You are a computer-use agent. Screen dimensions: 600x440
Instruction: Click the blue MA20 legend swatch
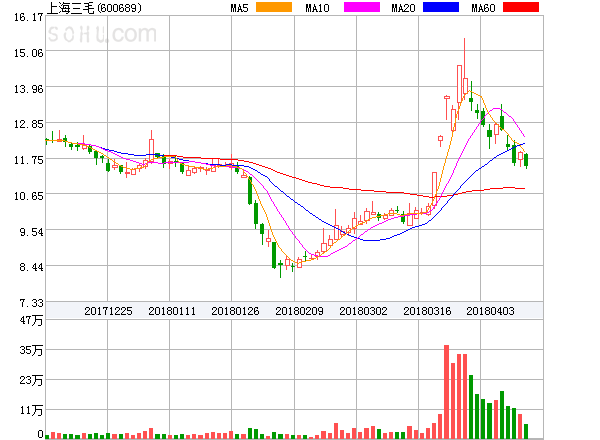441,7
